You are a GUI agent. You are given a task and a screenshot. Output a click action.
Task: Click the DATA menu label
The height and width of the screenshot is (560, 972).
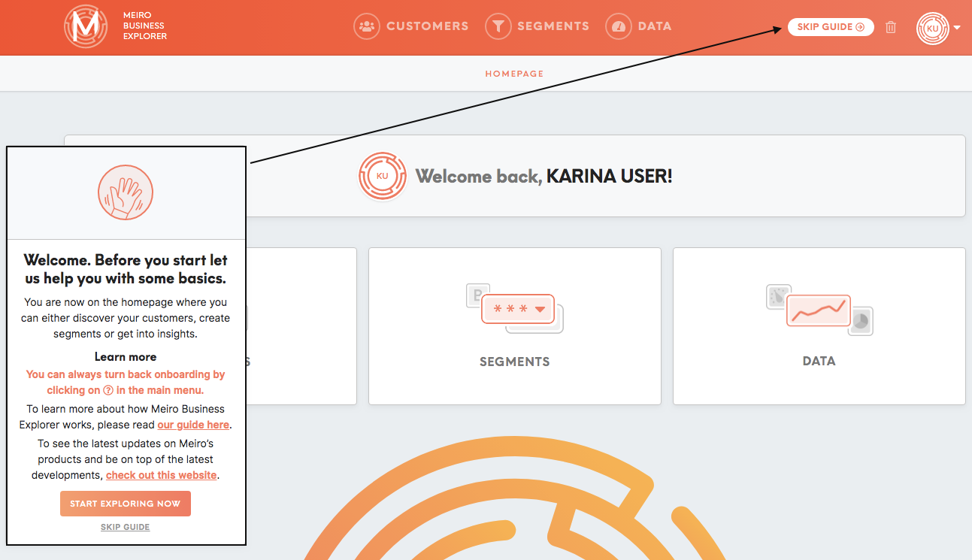(654, 26)
